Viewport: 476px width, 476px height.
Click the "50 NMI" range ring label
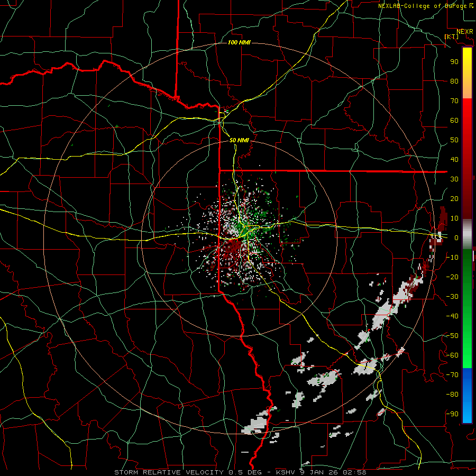click(x=239, y=140)
